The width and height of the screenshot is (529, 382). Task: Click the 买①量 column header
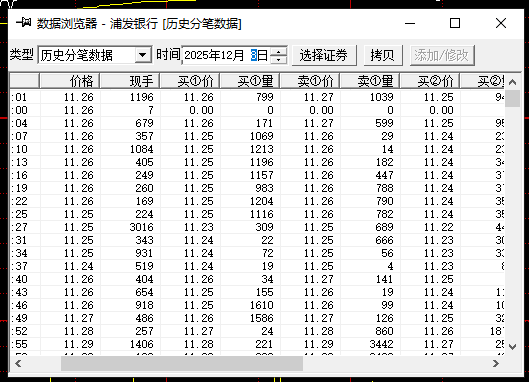point(250,81)
